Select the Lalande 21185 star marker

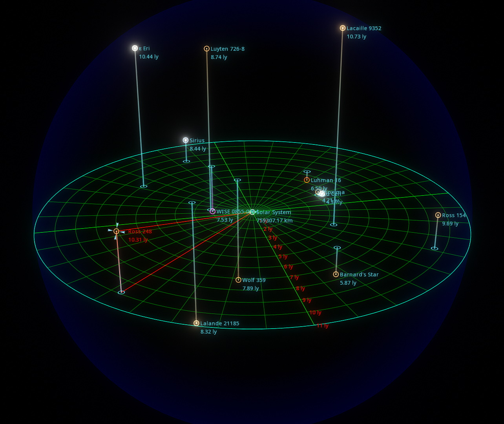pyautogui.click(x=196, y=323)
